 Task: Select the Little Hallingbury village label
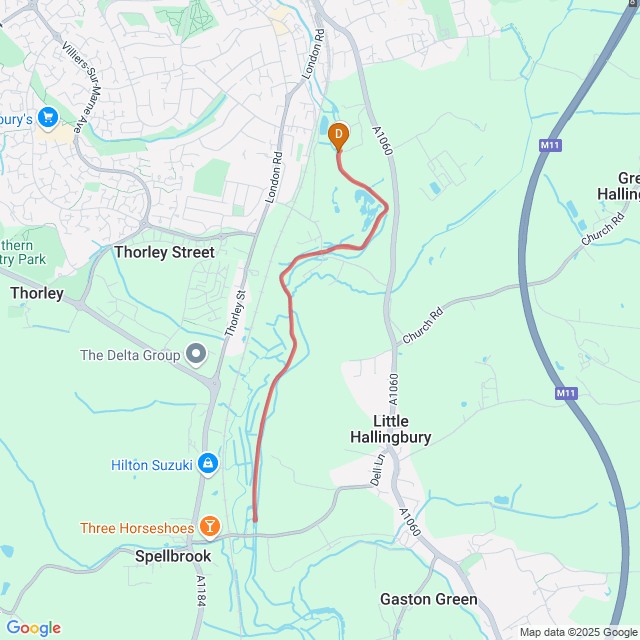[x=391, y=429]
